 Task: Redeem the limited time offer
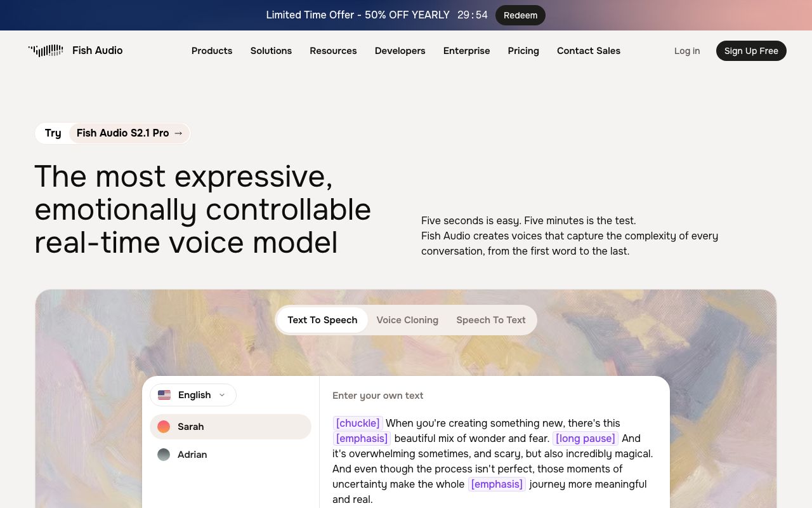[x=520, y=15]
